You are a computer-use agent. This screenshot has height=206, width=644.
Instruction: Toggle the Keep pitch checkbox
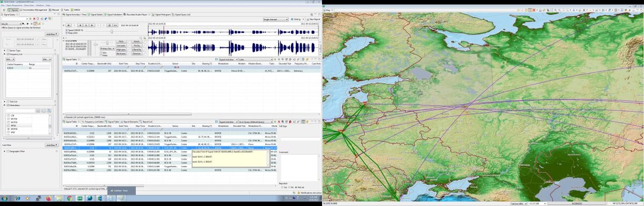pyautogui.click(x=66, y=33)
